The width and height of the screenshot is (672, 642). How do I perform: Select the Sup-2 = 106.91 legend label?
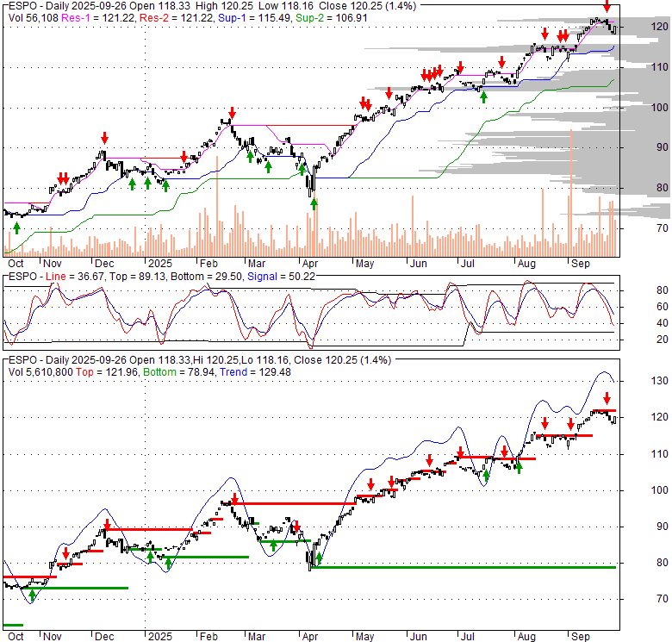click(332, 18)
